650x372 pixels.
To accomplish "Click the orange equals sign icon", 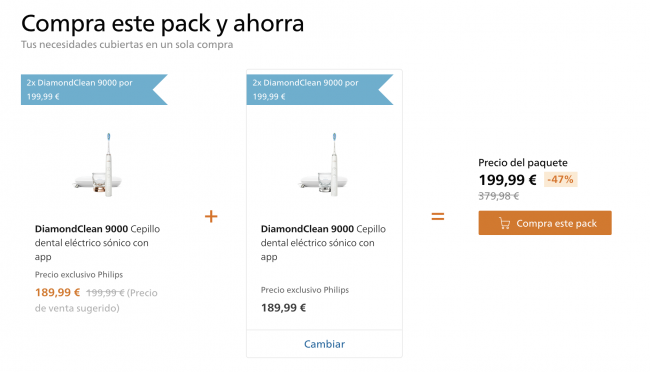I will point(438,216).
